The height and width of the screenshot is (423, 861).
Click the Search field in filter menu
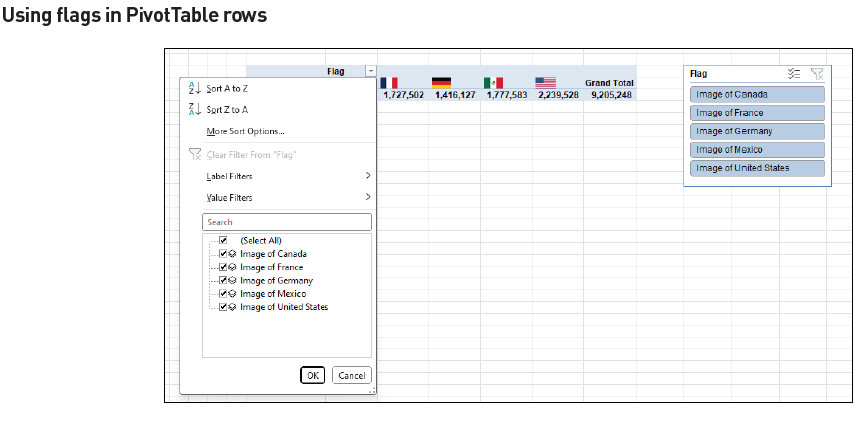pos(287,222)
